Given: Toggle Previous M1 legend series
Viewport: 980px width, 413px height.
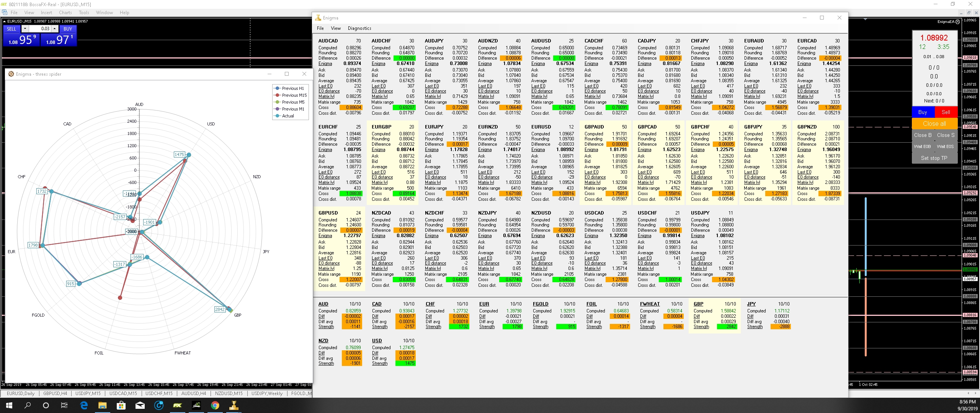Looking at the screenshot, I should (x=290, y=109).
